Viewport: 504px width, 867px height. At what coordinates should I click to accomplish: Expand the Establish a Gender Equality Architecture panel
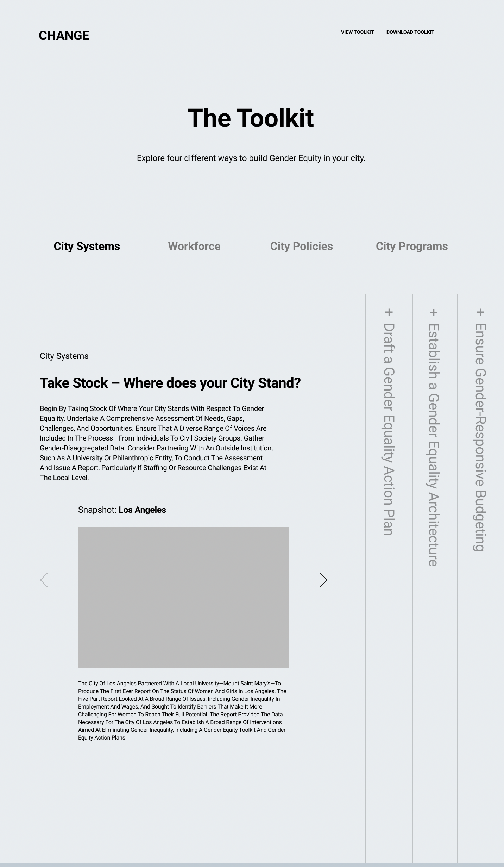click(x=434, y=445)
